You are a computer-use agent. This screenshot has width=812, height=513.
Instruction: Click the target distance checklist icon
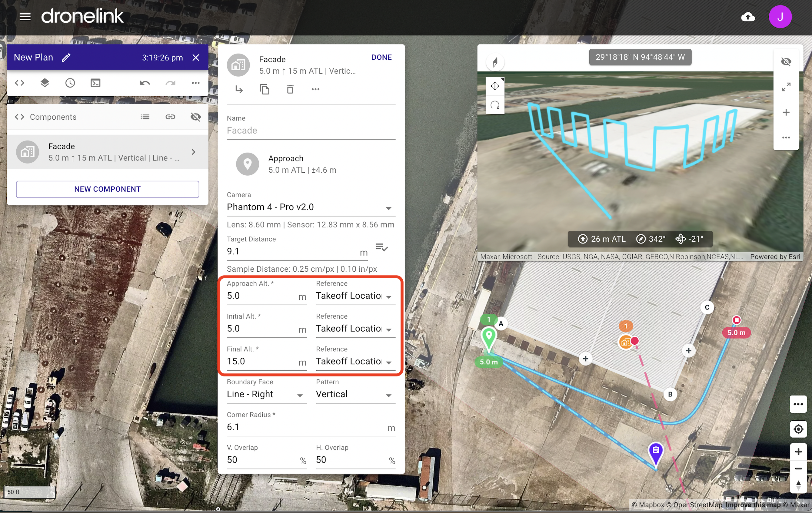[x=382, y=248]
